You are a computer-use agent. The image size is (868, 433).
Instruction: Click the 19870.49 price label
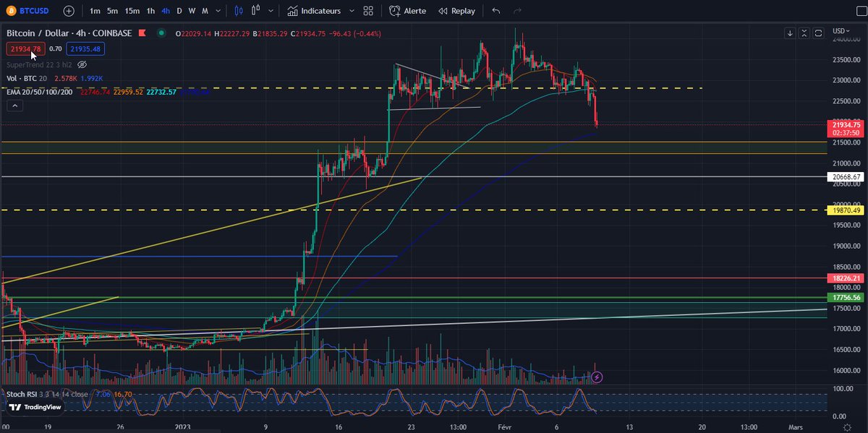pyautogui.click(x=846, y=210)
